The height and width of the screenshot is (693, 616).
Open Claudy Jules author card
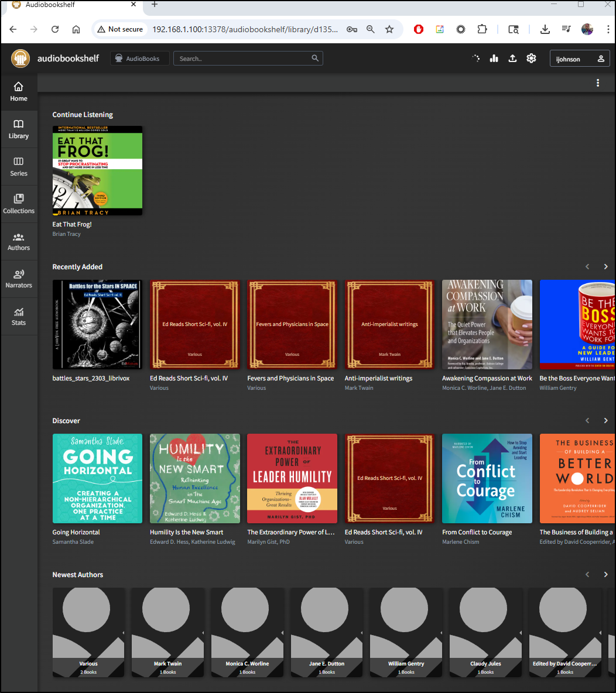pos(485,632)
